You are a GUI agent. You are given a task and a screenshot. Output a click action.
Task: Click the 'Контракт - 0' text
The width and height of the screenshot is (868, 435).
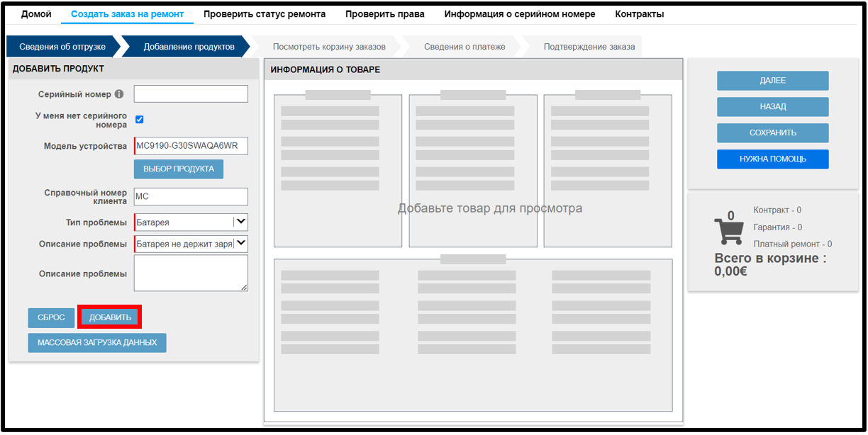[x=777, y=210]
